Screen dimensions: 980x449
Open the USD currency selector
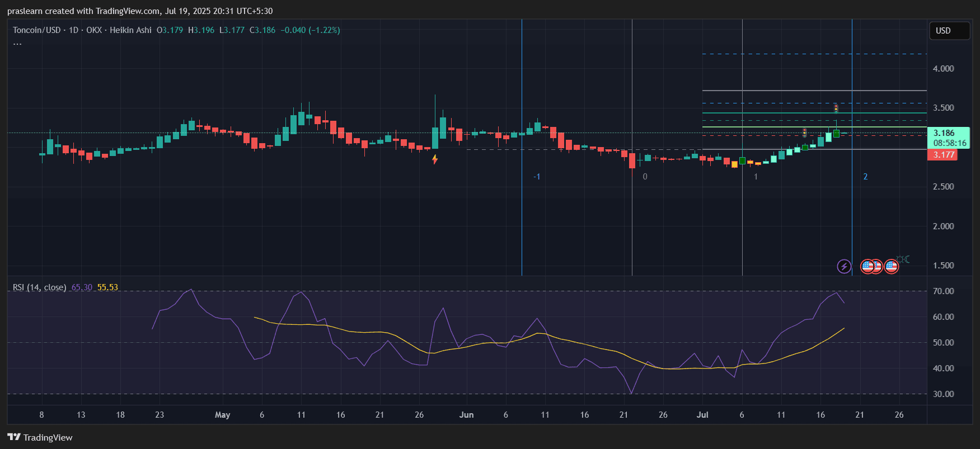coord(949,31)
